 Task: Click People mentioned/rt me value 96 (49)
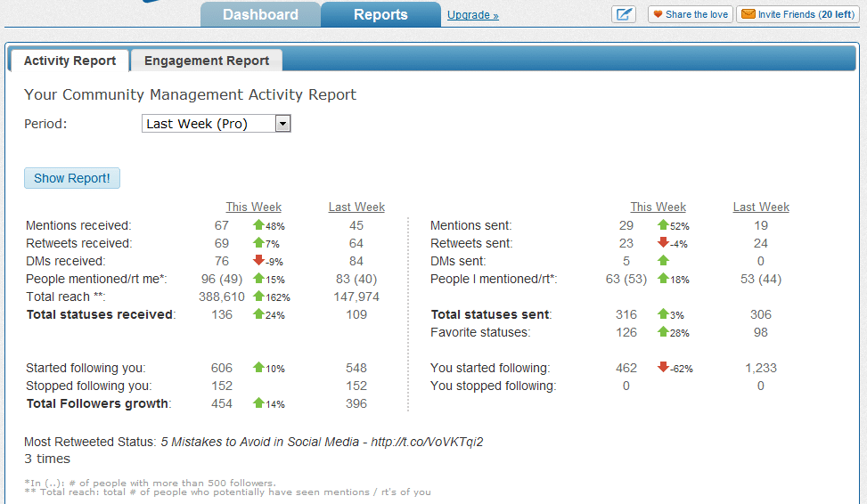pyautogui.click(x=222, y=279)
